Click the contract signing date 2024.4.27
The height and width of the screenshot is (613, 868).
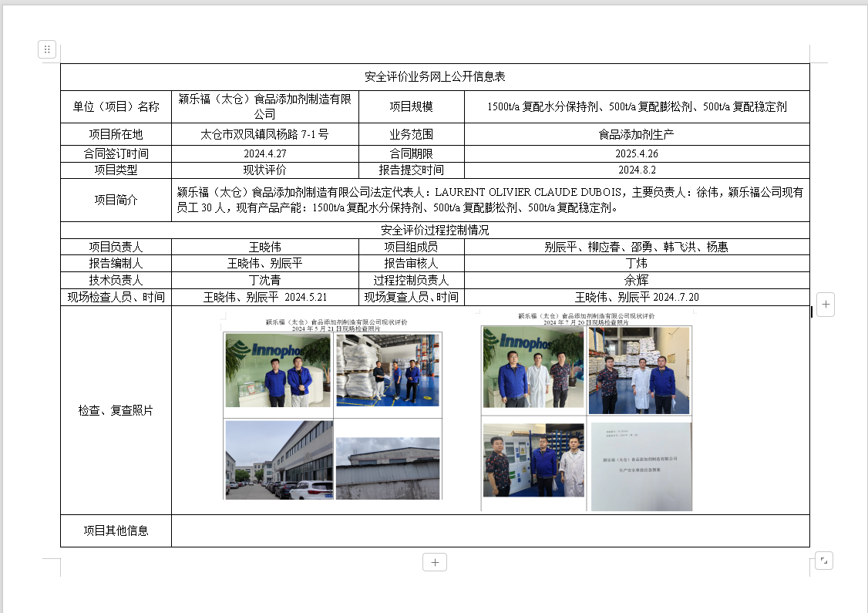tap(264, 153)
